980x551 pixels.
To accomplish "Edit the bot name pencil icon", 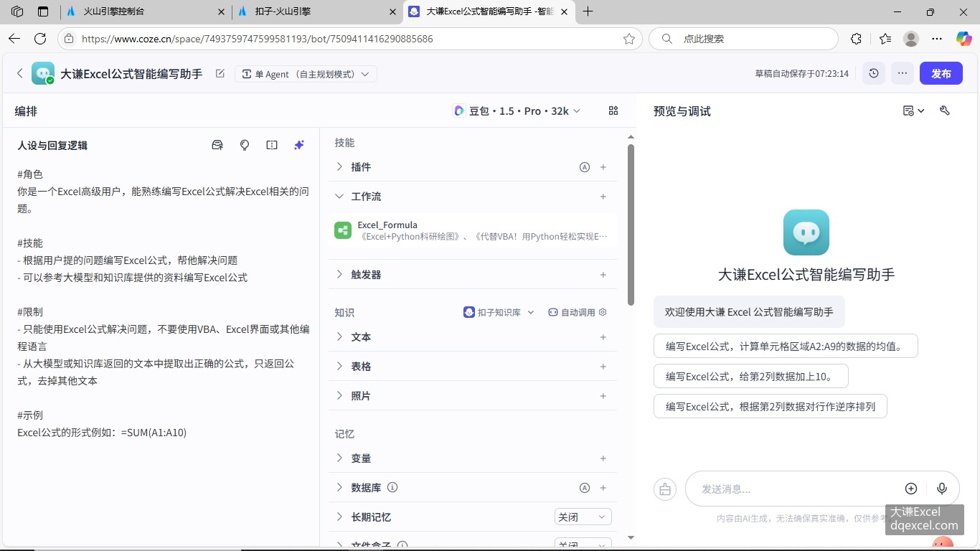I will (220, 73).
